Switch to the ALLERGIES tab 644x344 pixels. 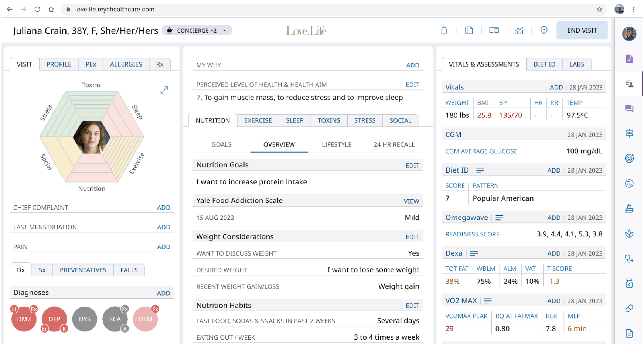pos(126,64)
